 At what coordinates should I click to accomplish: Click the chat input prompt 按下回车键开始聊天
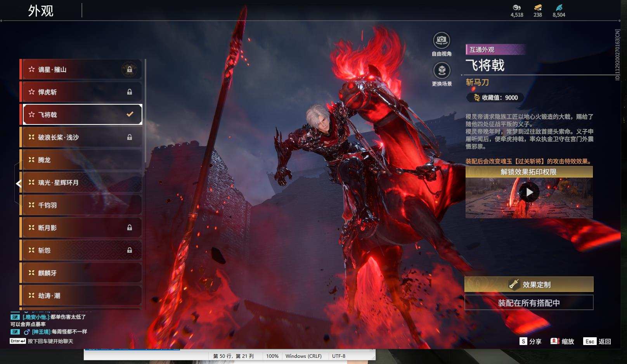50,341
